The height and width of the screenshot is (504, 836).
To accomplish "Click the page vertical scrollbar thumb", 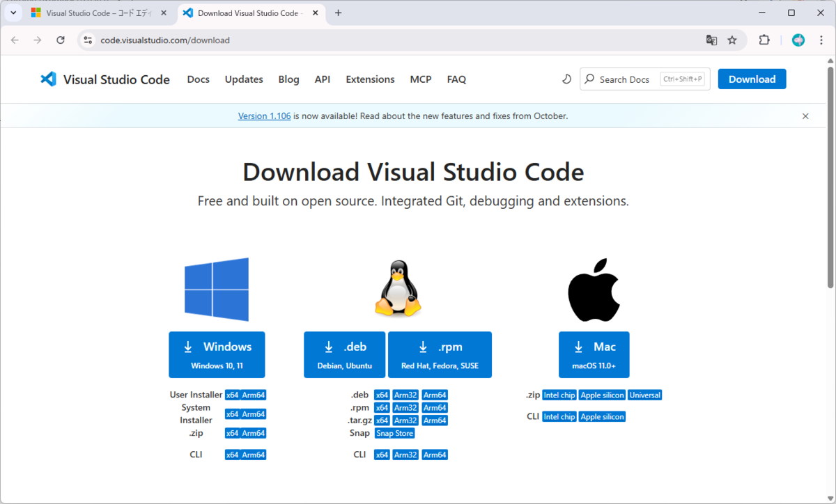I will (x=830, y=177).
